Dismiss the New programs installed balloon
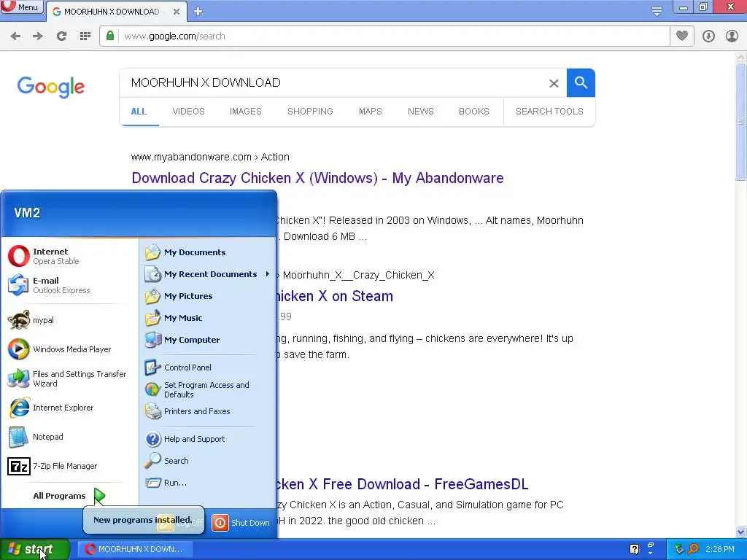The width and height of the screenshot is (747, 560). pos(144,520)
